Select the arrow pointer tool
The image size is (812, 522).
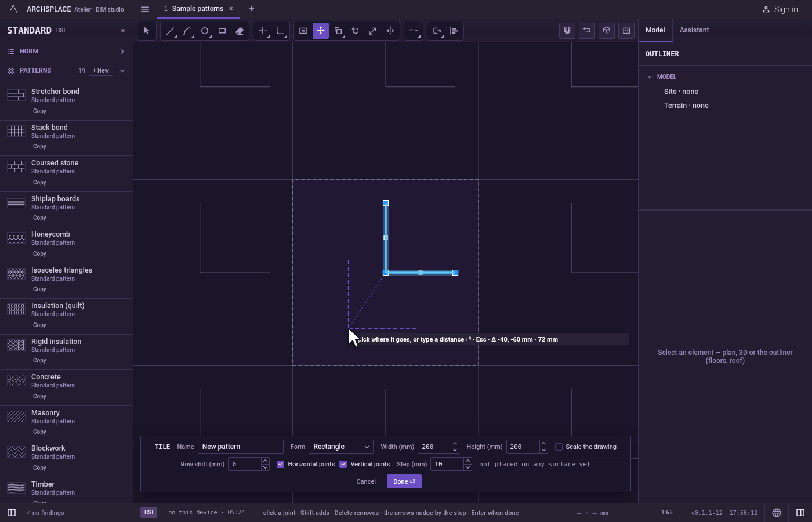point(147,31)
